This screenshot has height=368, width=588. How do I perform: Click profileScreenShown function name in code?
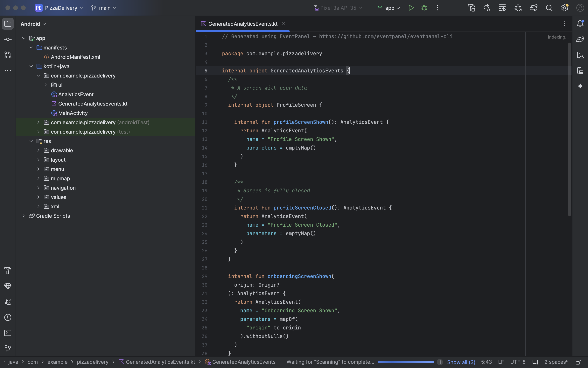301,122
